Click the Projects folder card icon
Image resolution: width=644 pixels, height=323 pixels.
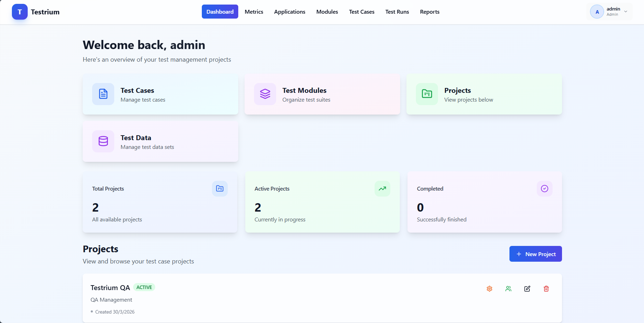427,94
